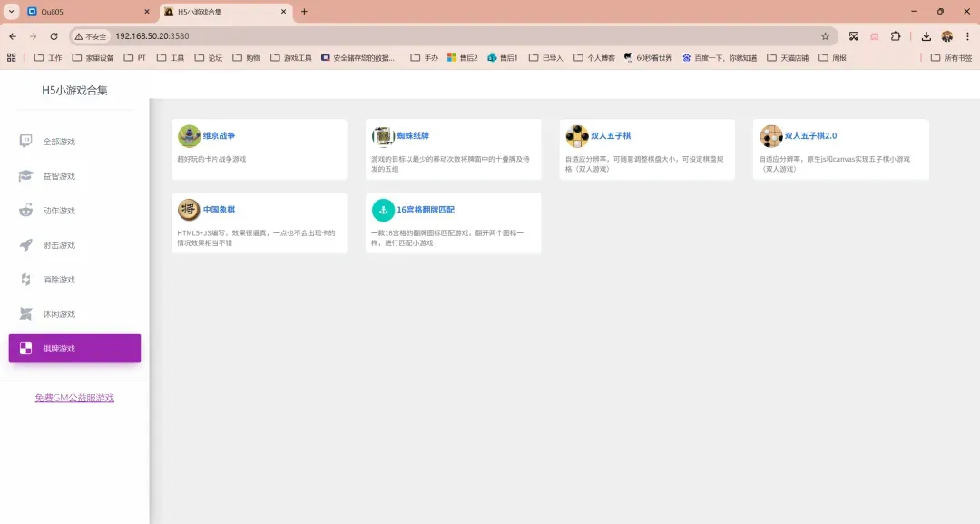Click the 中国象棋 round chess icon
Image resolution: width=980 pixels, height=524 pixels.
189,210
